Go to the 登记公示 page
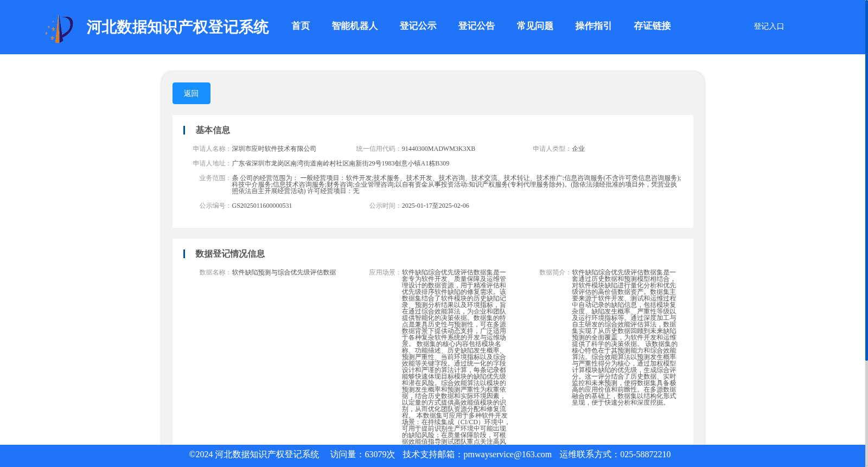The image size is (868, 467). pyautogui.click(x=418, y=26)
